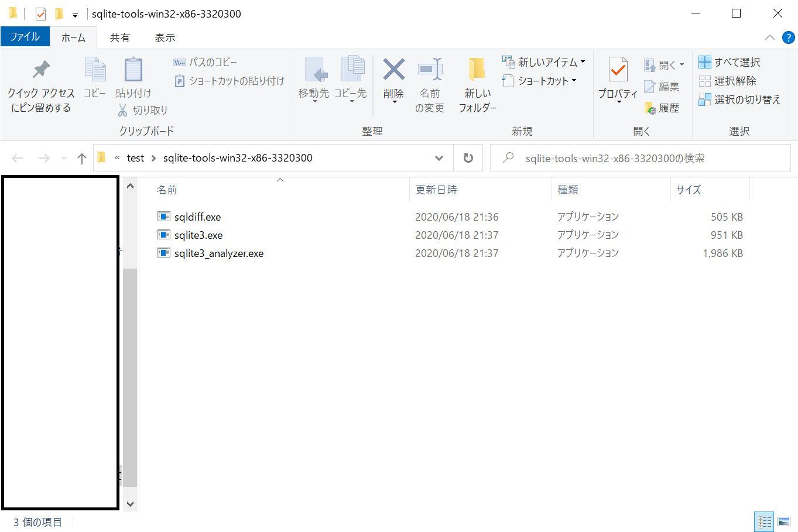The height and width of the screenshot is (532, 798).
Task: Click すべて選択 select all
Action: tap(729, 62)
